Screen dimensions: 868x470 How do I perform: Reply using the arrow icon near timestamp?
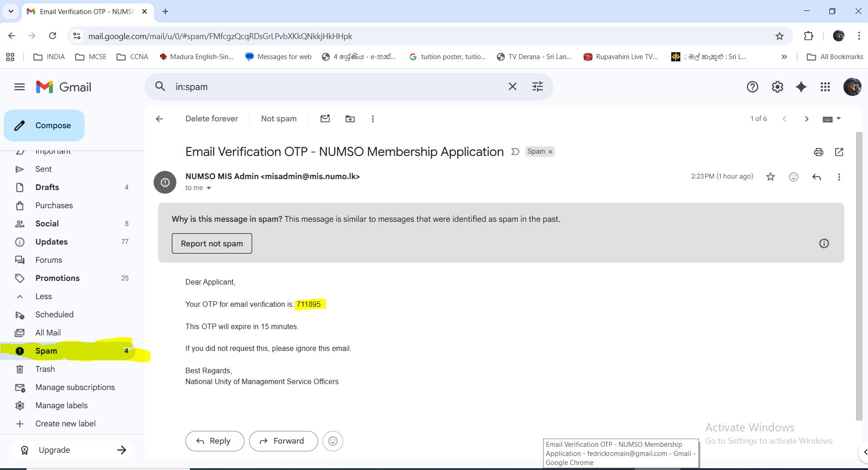(817, 177)
